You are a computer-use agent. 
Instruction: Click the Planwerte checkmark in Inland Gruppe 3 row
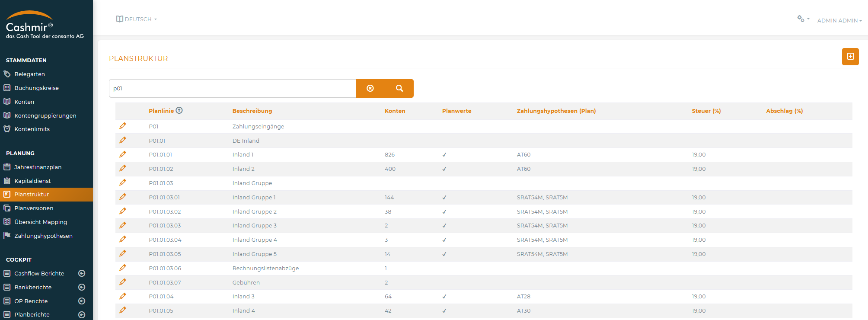(444, 225)
